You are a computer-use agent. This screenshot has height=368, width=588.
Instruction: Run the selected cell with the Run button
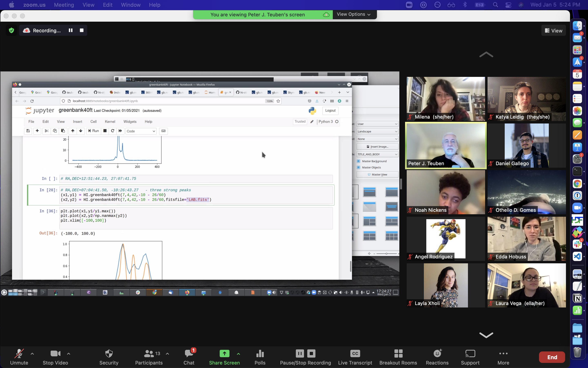tap(94, 131)
